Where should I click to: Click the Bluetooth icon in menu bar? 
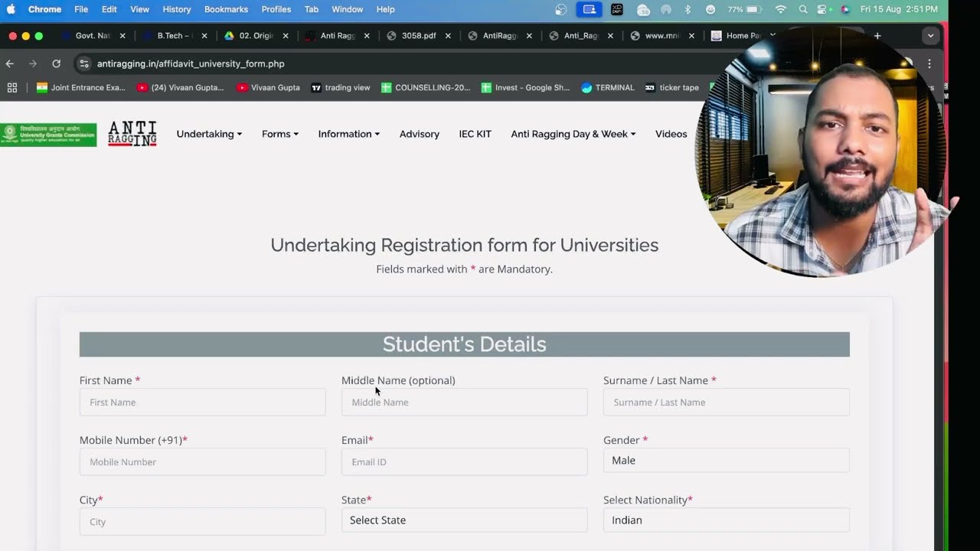tap(688, 9)
